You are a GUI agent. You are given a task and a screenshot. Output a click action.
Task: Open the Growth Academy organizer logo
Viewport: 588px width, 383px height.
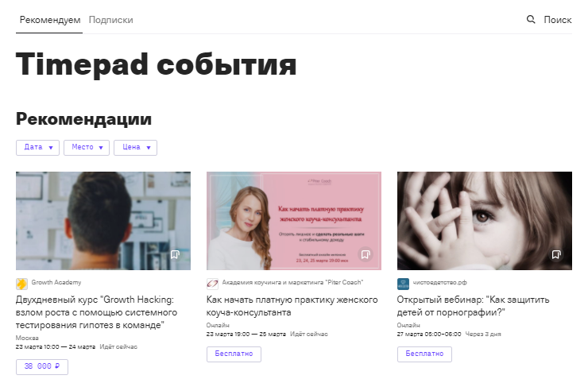point(21,284)
